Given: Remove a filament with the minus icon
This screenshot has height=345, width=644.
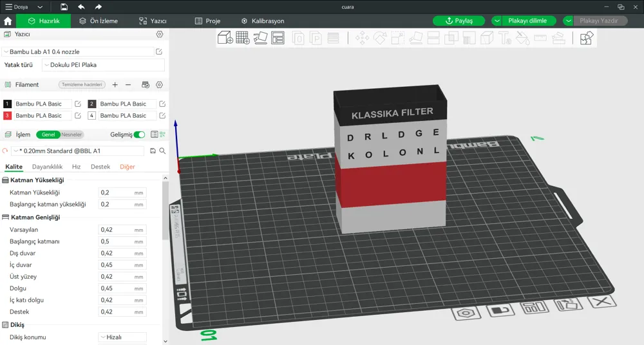Looking at the screenshot, I should (x=128, y=84).
